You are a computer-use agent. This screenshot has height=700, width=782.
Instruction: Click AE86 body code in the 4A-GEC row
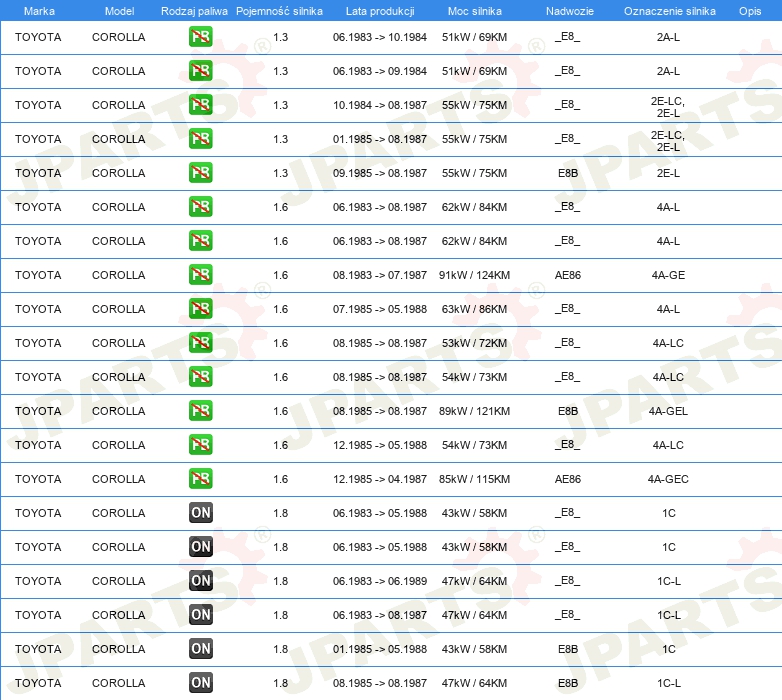(568, 479)
